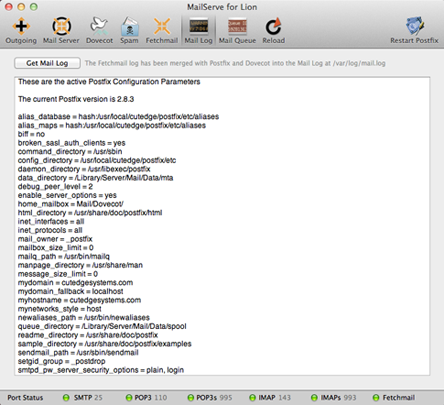Click the mydomain_fallback line
The height and width of the screenshot is (405, 444).
pyautogui.click(x=71, y=291)
